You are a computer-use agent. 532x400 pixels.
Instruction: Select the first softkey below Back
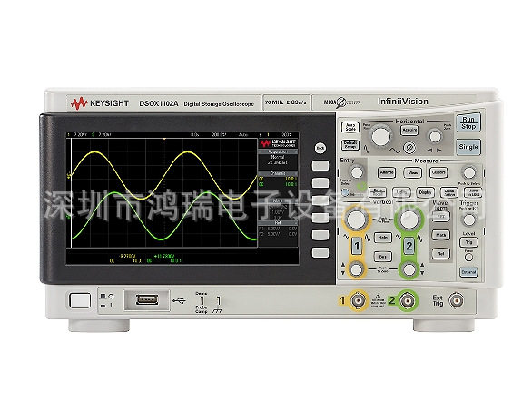point(320,165)
